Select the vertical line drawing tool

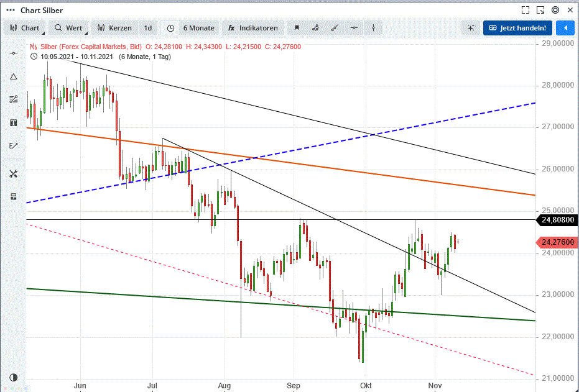pyautogui.click(x=373, y=28)
